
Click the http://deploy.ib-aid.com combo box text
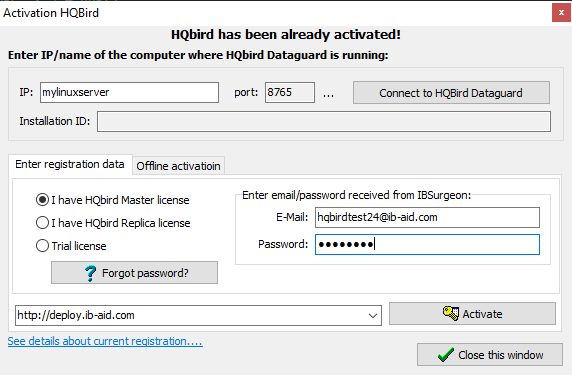tap(76, 315)
